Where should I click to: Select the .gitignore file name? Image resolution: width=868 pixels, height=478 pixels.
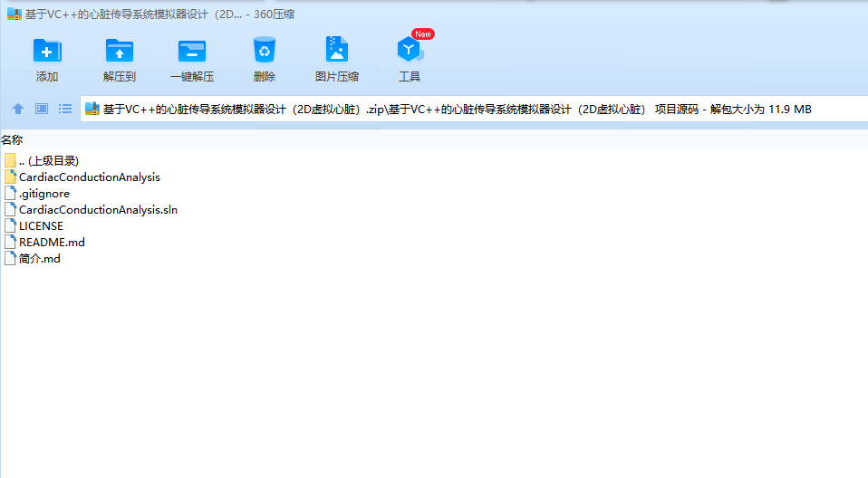click(44, 194)
